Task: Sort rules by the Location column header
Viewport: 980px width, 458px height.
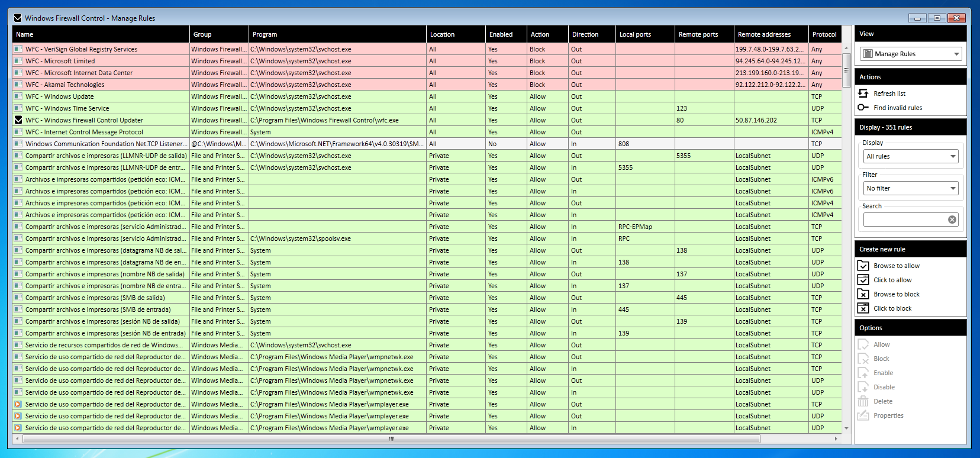Action: (456, 34)
